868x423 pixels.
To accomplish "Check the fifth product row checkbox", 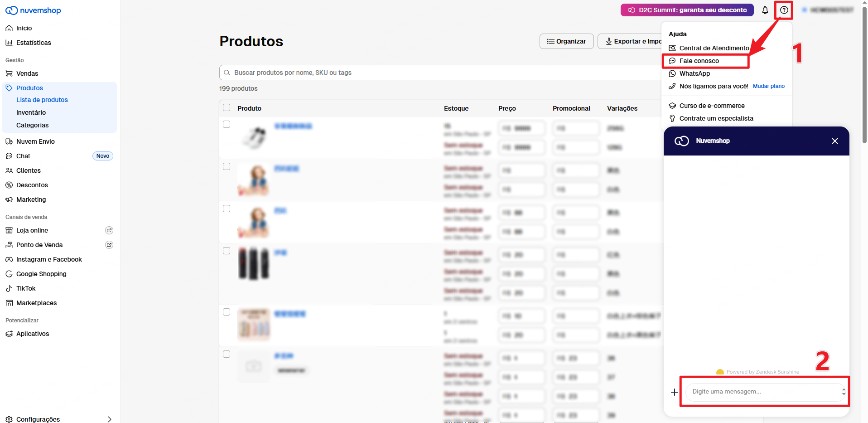I will click(227, 312).
